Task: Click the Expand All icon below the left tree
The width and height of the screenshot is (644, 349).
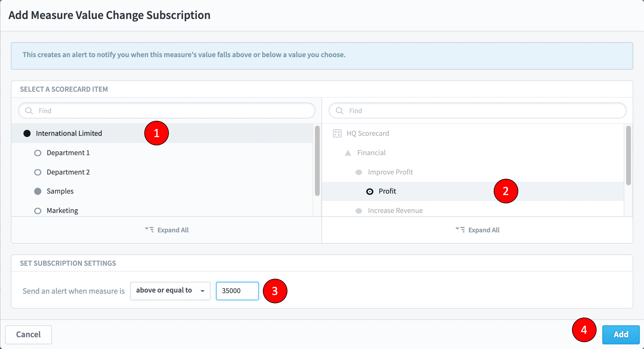Action: click(149, 229)
